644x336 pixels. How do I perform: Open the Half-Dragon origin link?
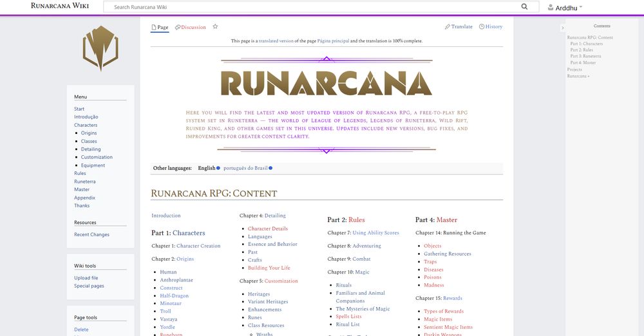point(175,295)
